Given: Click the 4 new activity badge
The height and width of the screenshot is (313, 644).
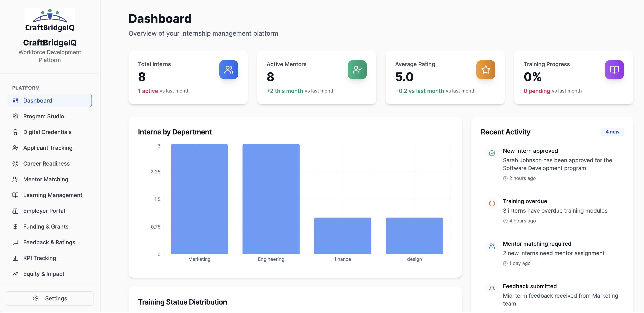Looking at the screenshot, I should point(612,131).
